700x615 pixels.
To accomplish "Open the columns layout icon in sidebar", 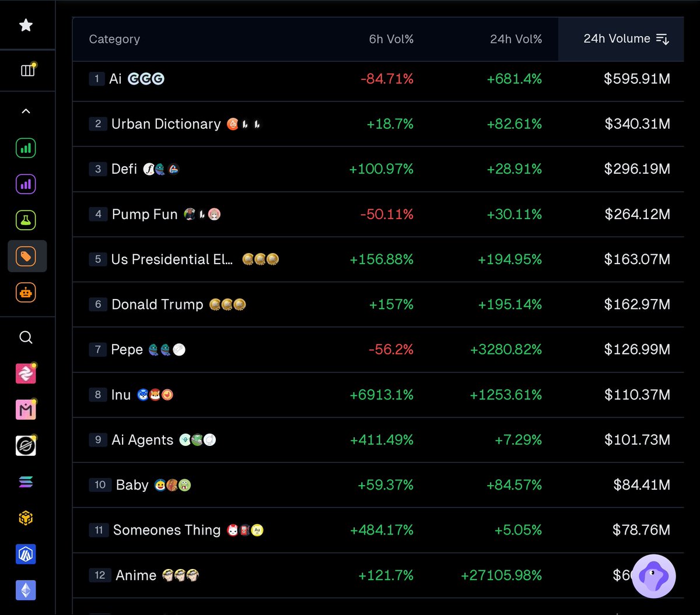I will point(27,71).
